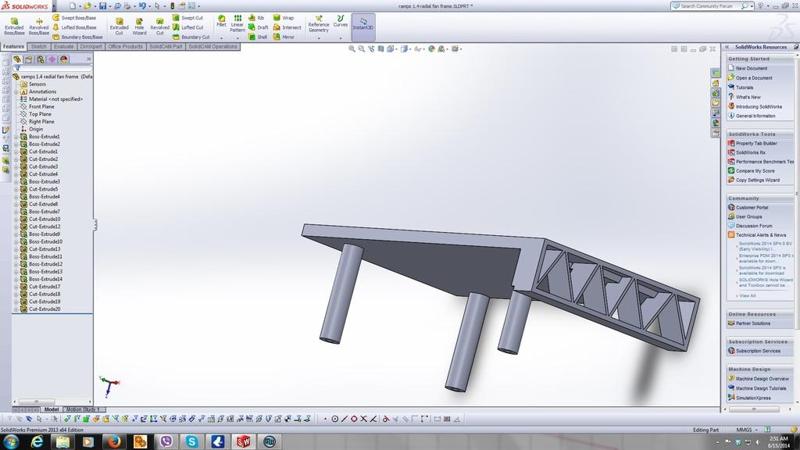The width and height of the screenshot is (800, 450).
Task: Click New Document in Getting Started
Action: (747, 68)
